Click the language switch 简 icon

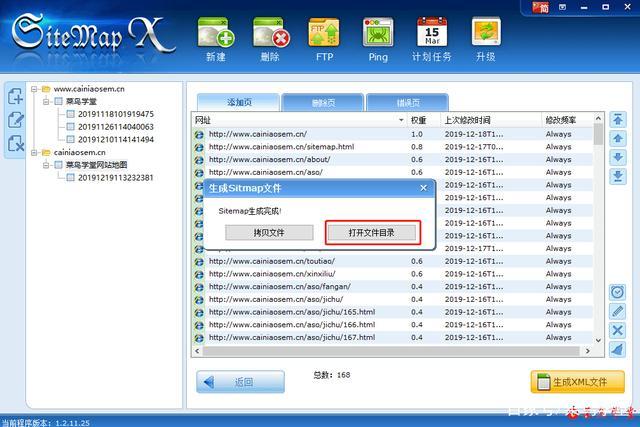(540, 7)
